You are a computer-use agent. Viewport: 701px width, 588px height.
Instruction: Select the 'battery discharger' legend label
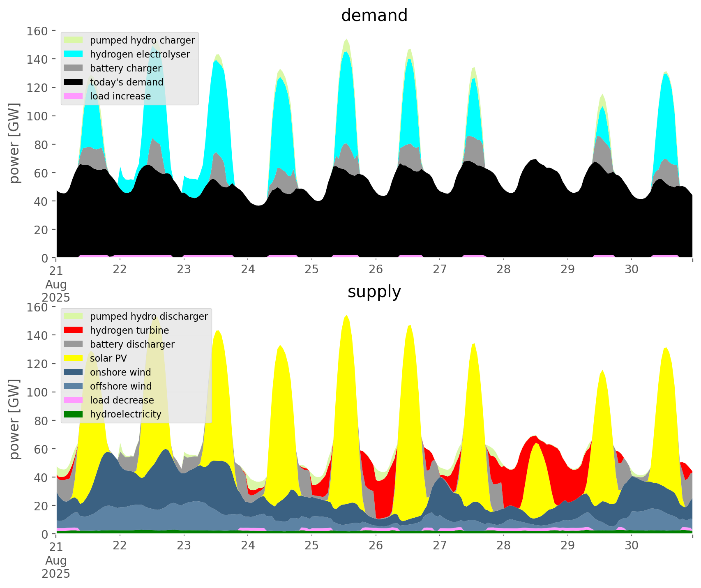(x=132, y=344)
